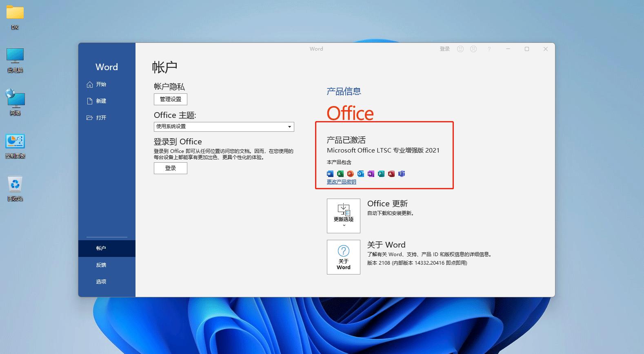Image resolution: width=644 pixels, height=354 pixels.
Task: Click the 产品已激活 text
Action: pyautogui.click(x=346, y=140)
